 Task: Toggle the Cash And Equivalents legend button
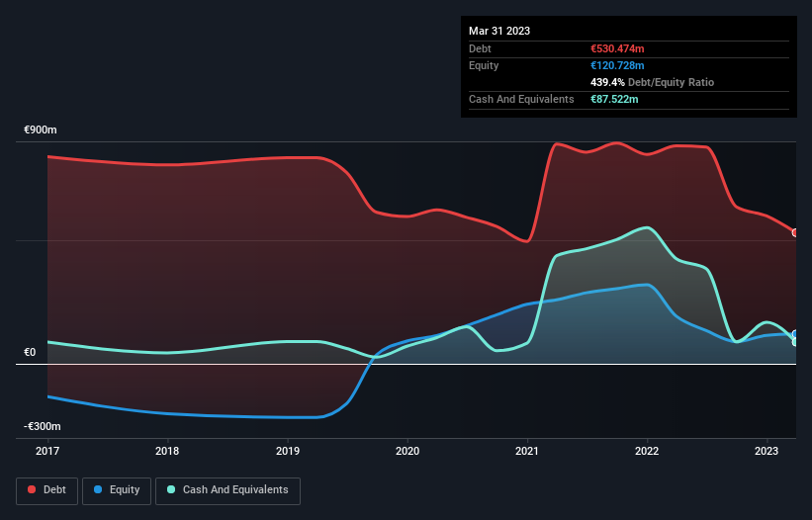click(x=227, y=490)
